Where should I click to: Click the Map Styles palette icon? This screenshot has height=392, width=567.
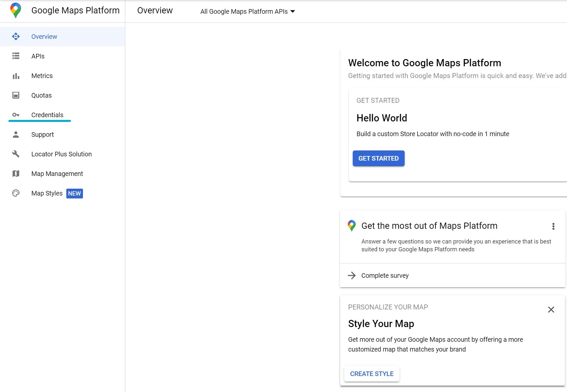(16, 193)
